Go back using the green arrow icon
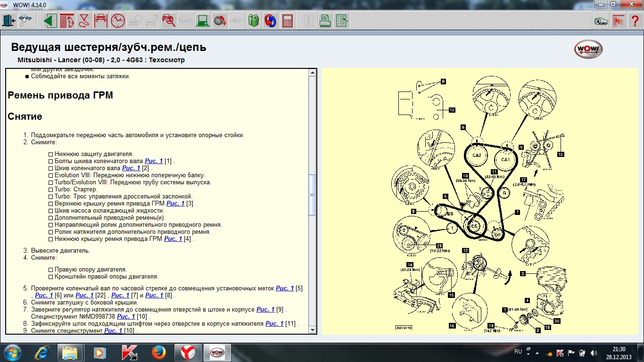The image size is (644, 362). coord(50,21)
